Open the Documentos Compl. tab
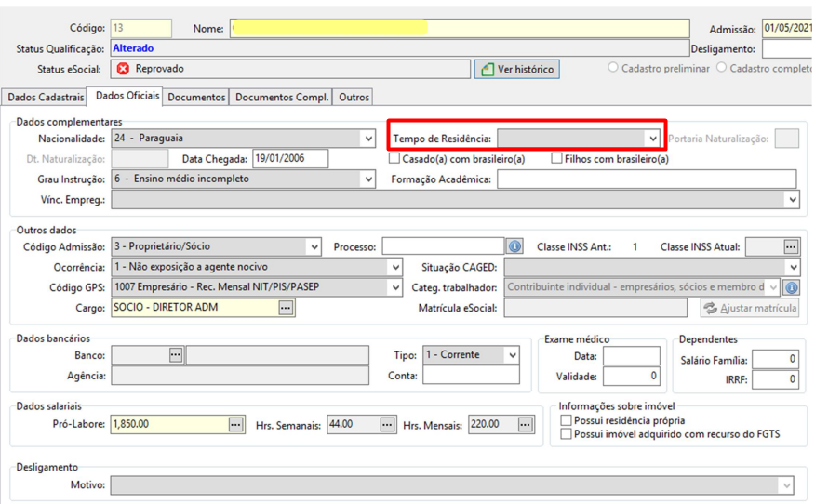This screenshot has width=815, height=504. coord(282,97)
